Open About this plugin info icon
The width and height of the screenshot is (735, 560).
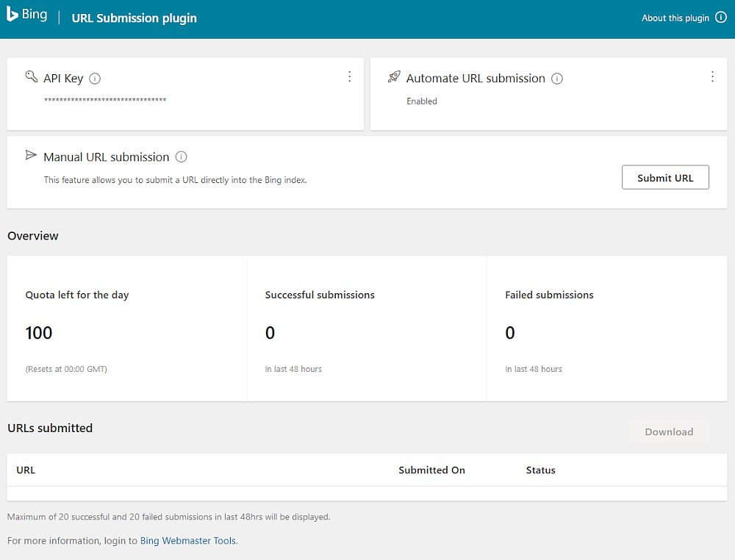click(x=720, y=18)
